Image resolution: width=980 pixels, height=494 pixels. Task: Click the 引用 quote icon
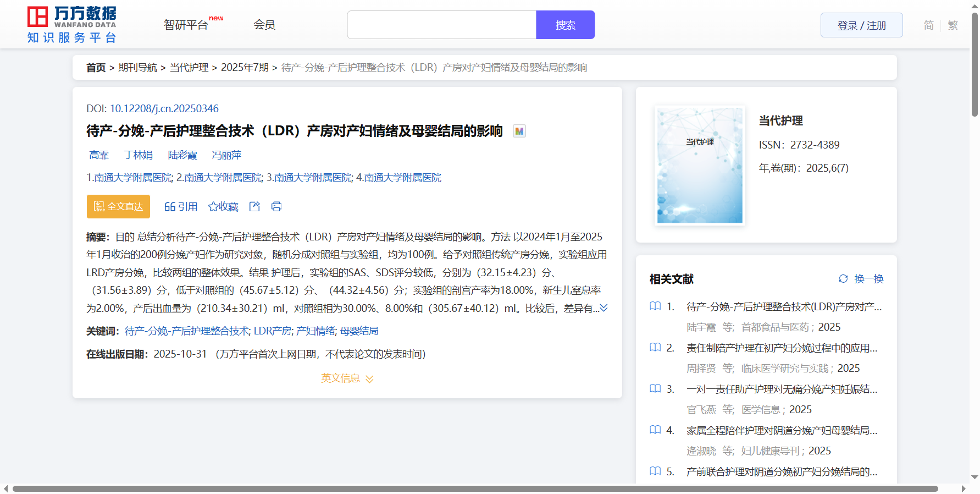[170, 207]
